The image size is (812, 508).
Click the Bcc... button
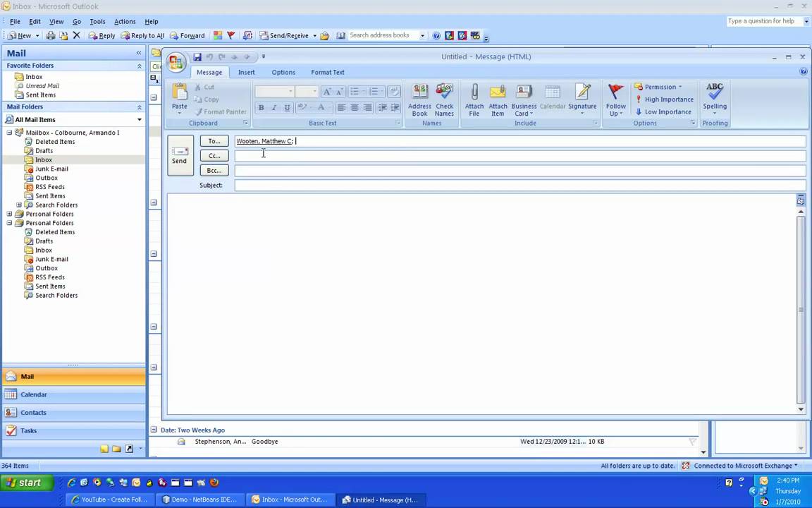(214, 170)
